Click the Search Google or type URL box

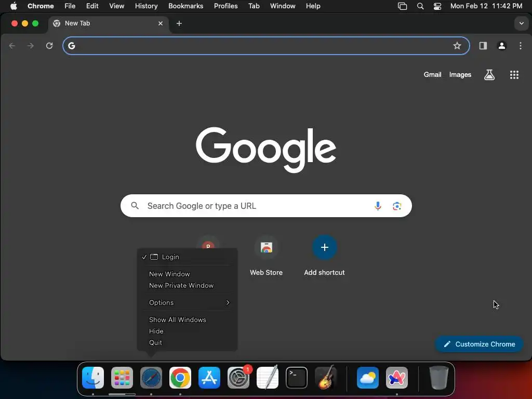pos(266,206)
